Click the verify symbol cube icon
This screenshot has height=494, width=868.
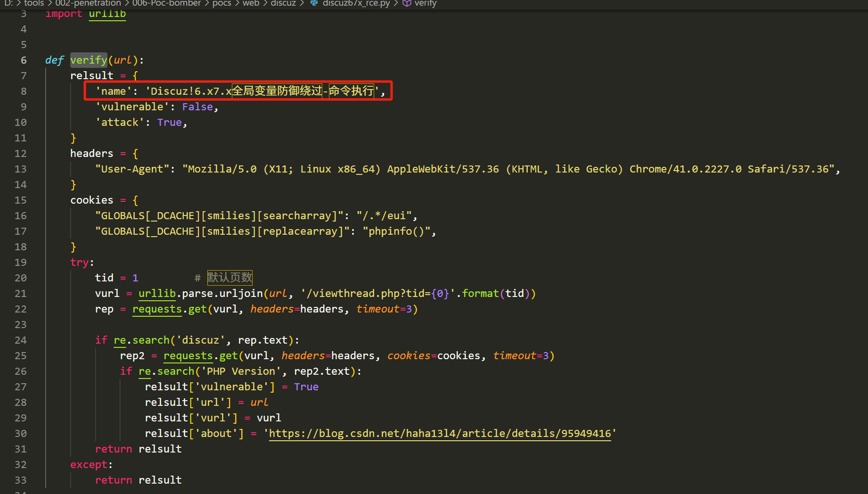click(407, 3)
